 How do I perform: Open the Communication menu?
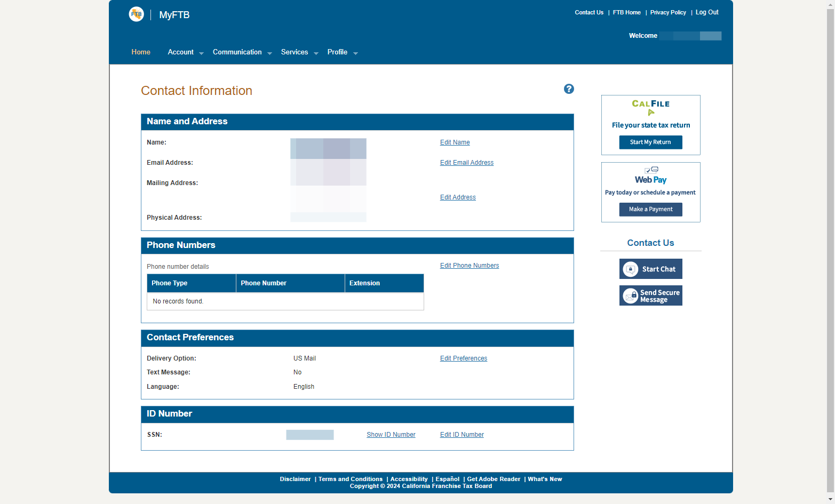pyautogui.click(x=237, y=52)
